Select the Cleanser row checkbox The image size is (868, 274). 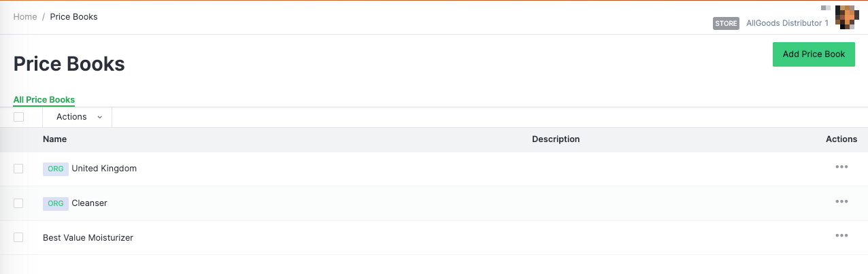click(18, 203)
